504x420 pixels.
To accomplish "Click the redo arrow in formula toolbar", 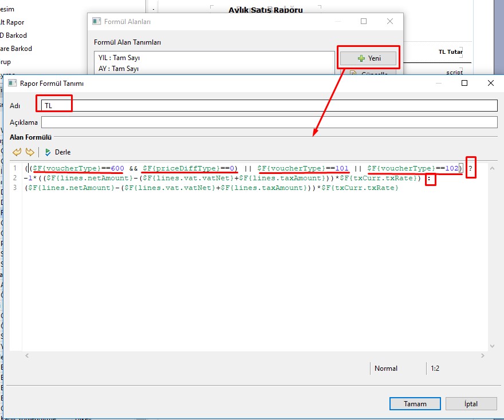I will pos(29,152).
